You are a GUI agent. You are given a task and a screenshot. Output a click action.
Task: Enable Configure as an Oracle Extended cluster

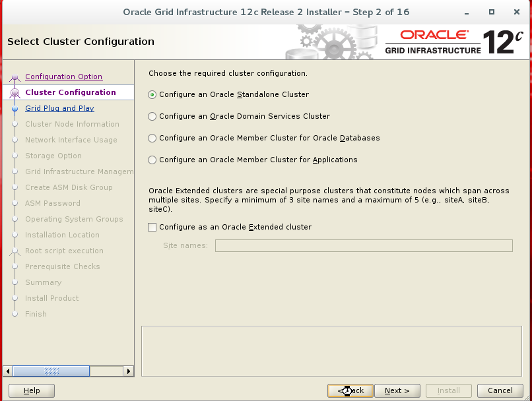coord(152,227)
